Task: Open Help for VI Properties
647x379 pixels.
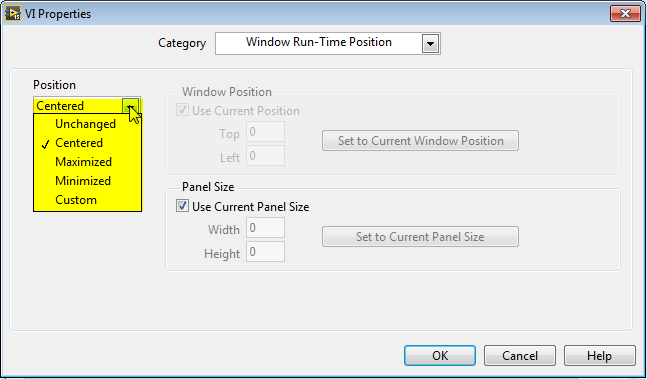Action: (x=600, y=355)
